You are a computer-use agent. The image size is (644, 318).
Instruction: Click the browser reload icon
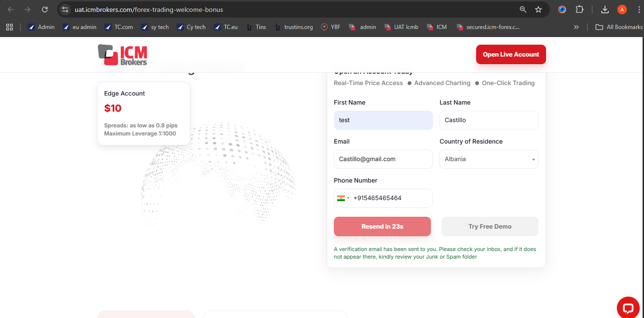click(x=45, y=10)
